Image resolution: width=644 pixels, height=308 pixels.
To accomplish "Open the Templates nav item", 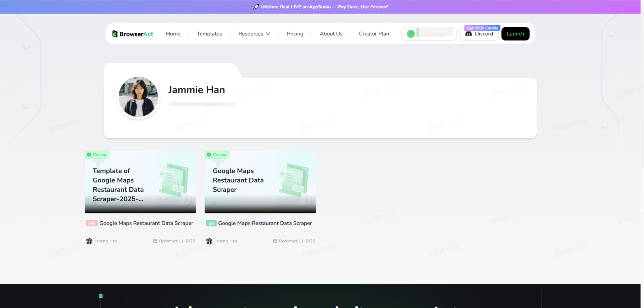I will tap(209, 34).
